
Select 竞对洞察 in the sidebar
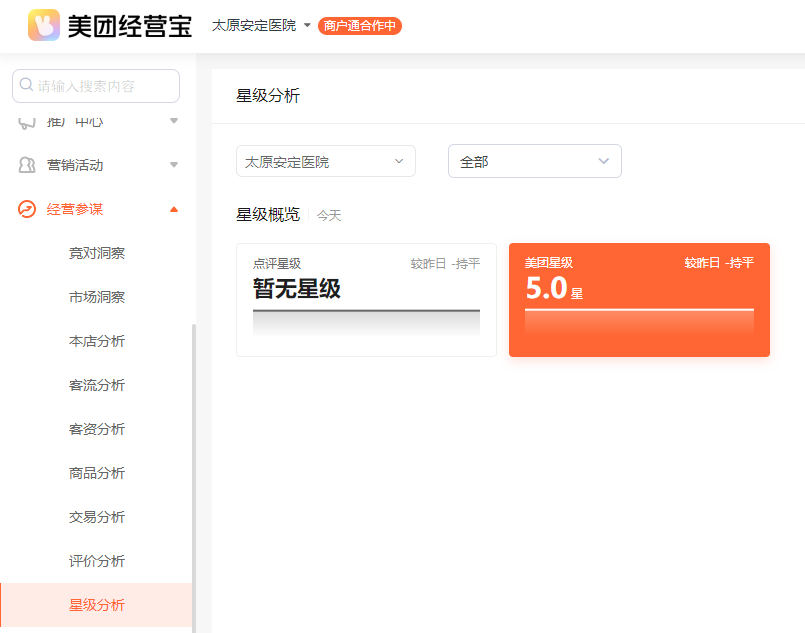97,253
